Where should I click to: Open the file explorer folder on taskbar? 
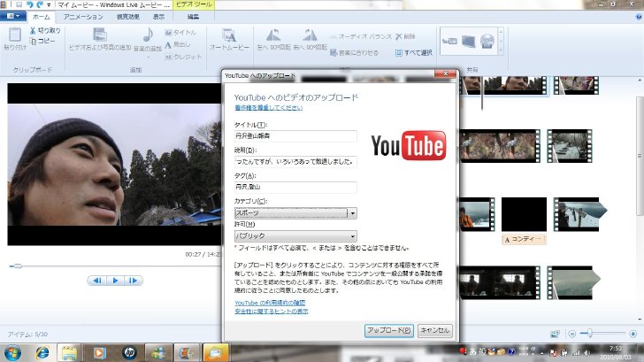(x=70, y=353)
